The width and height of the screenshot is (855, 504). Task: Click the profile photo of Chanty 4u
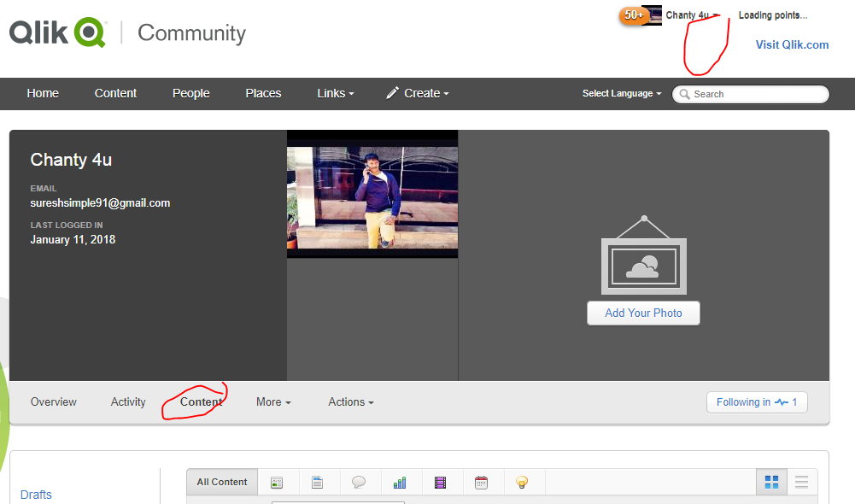(372, 194)
